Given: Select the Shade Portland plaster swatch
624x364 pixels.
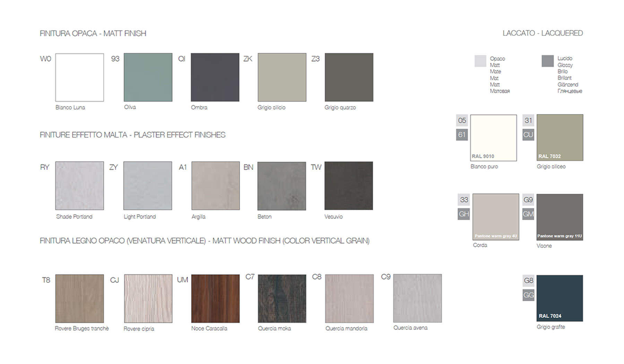Looking at the screenshot, I should click(x=79, y=186).
